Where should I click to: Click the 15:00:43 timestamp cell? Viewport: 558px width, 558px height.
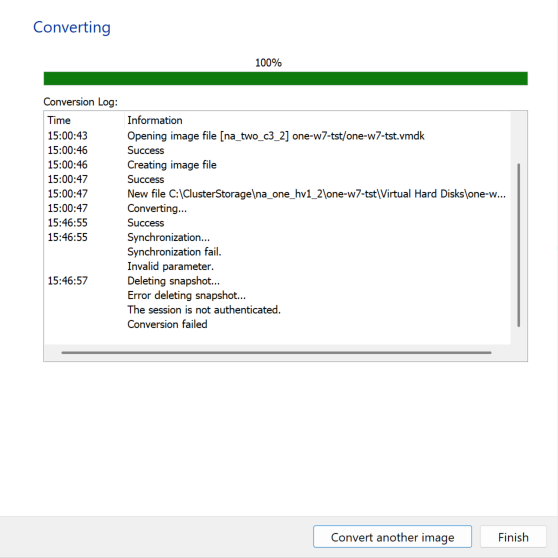pos(68,136)
